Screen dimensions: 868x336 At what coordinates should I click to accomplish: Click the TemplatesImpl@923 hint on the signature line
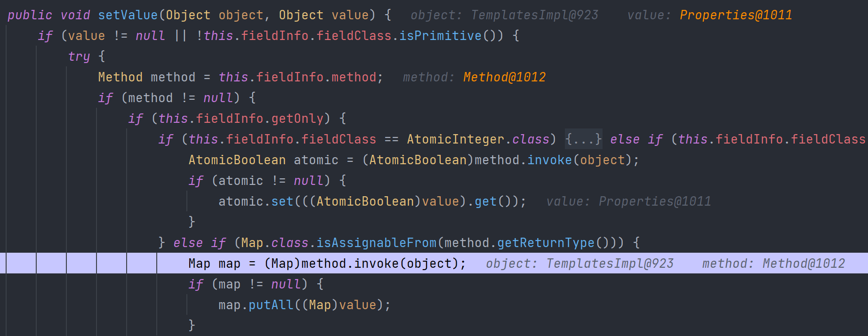[x=535, y=15]
